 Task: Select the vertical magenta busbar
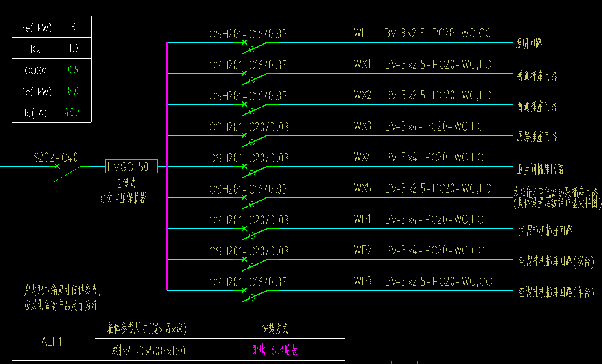167,166
